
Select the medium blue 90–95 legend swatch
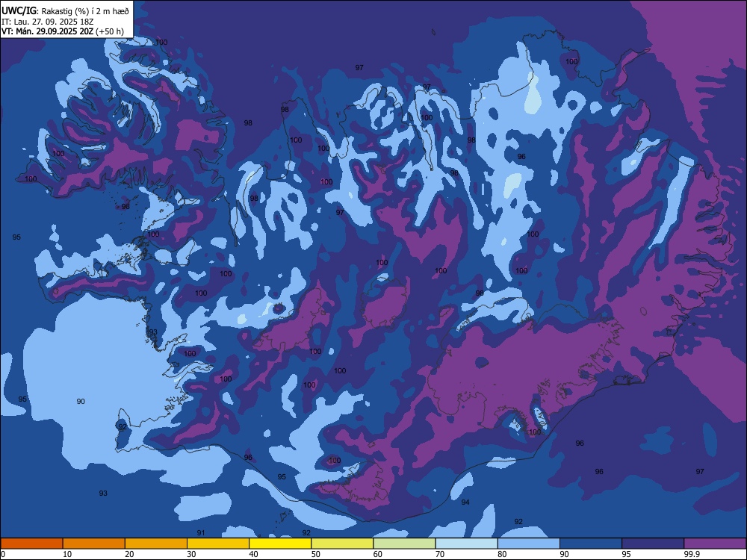(591, 544)
